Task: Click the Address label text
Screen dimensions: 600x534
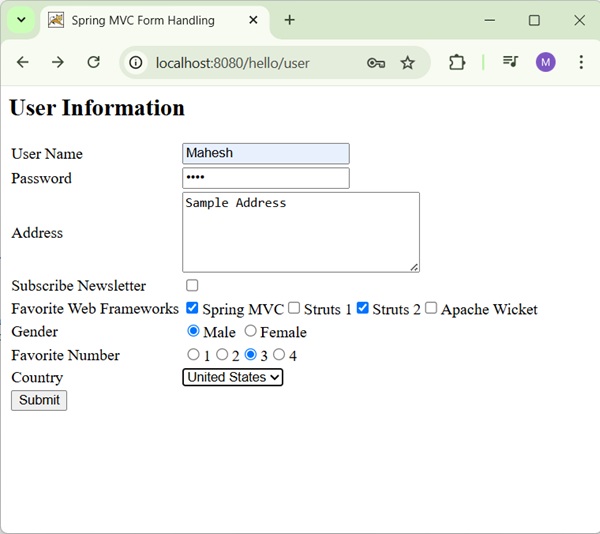Action: coord(37,233)
